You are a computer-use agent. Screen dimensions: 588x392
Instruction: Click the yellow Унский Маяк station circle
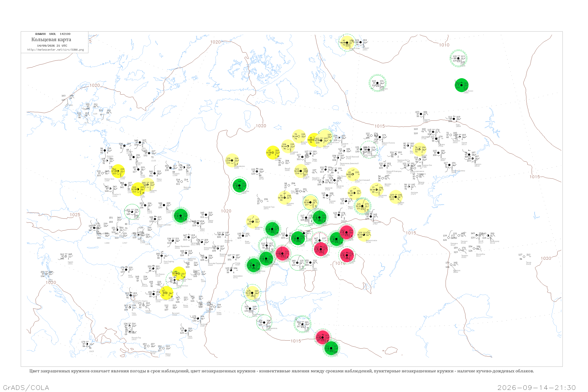pyautogui.click(x=347, y=43)
